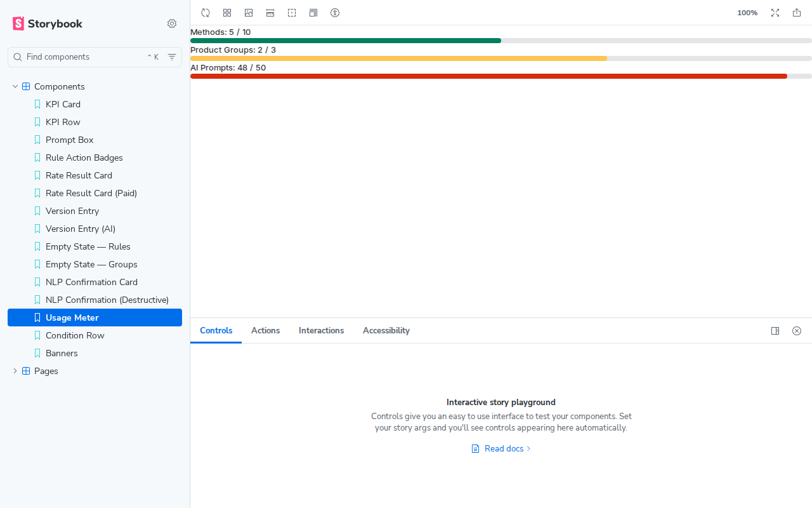Open the viewport size selector
This screenshot has height=508, width=812.
pos(313,13)
